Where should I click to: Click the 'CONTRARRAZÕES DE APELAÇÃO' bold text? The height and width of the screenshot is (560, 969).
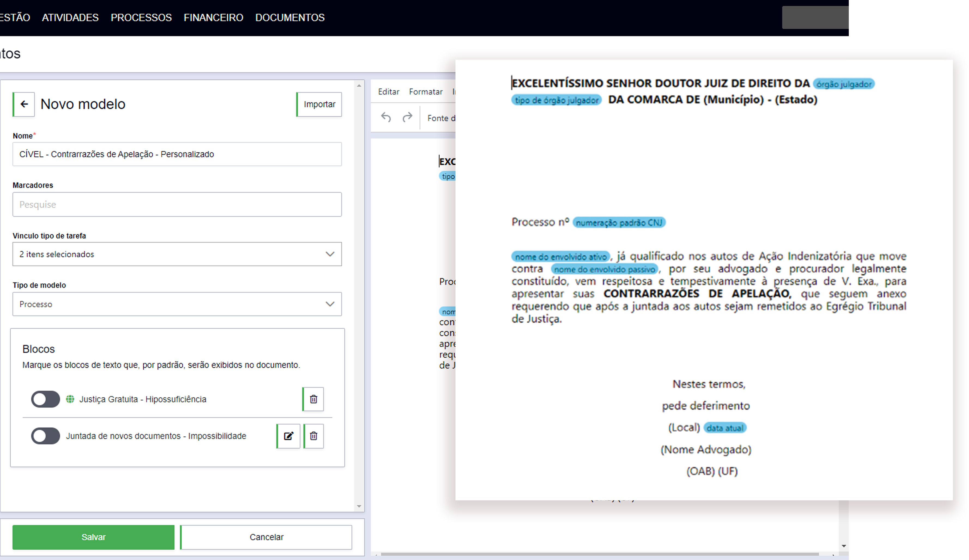click(x=697, y=294)
